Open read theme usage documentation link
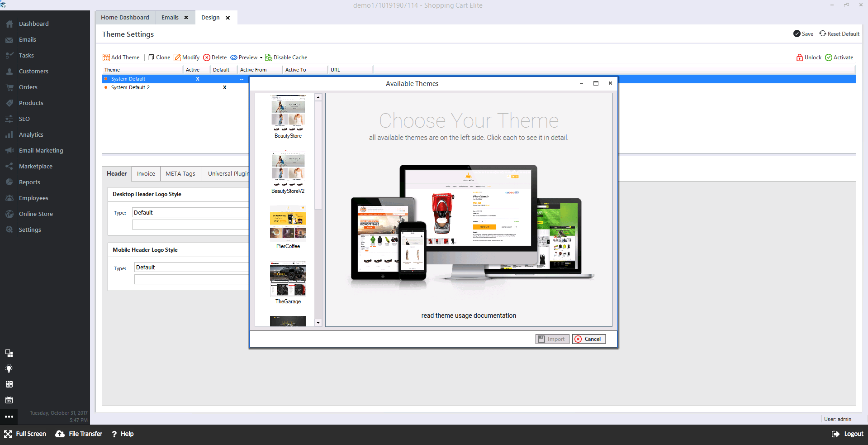This screenshot has width=868, height=445. (469, 316)
